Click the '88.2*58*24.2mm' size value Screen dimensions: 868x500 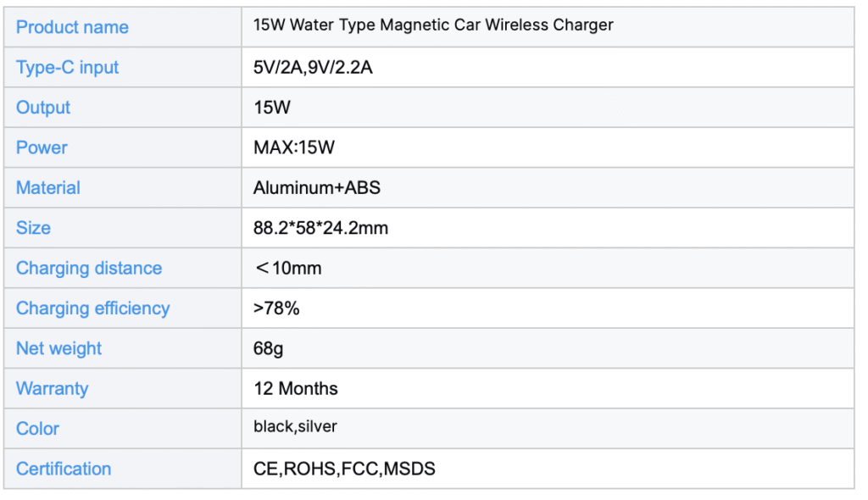[x=320, y=228]
